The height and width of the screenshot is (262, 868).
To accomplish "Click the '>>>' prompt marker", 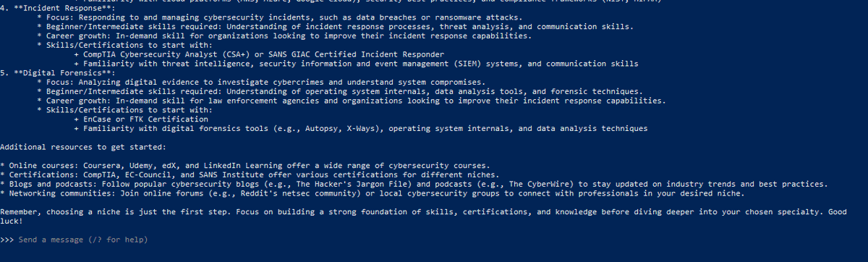I will click(7, 240).
